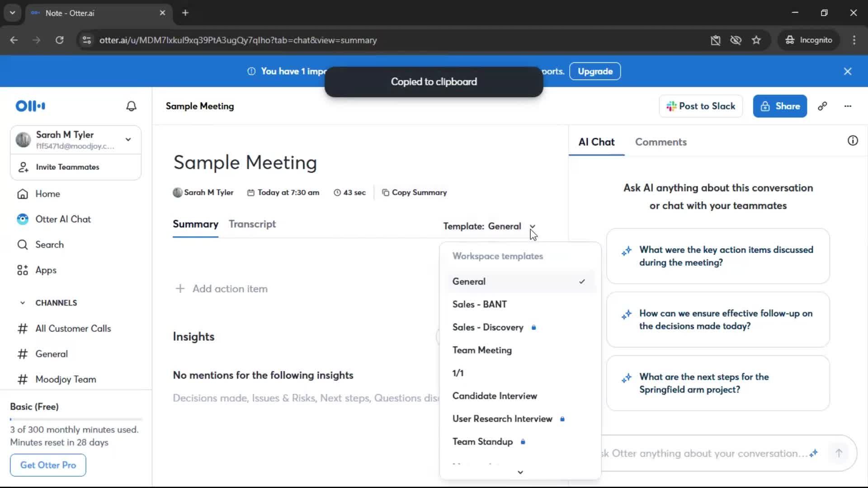Open the AI Chat info icon
Screen dimensions: 868x488
pos(853,141)
